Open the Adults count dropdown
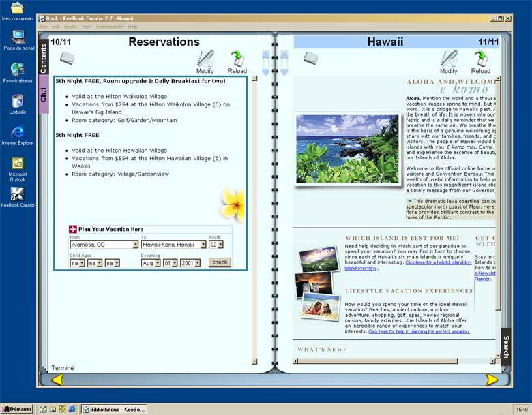Viewport: 532px width, 415px height. 220,245
